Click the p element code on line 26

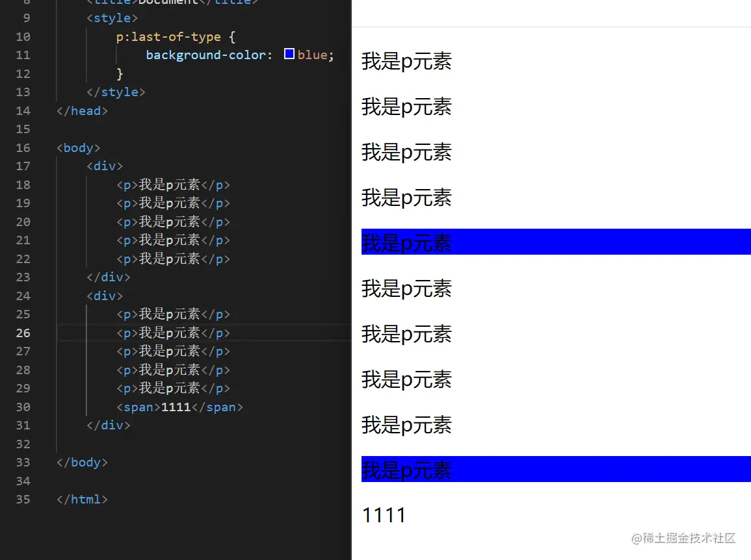pos(173,333)
